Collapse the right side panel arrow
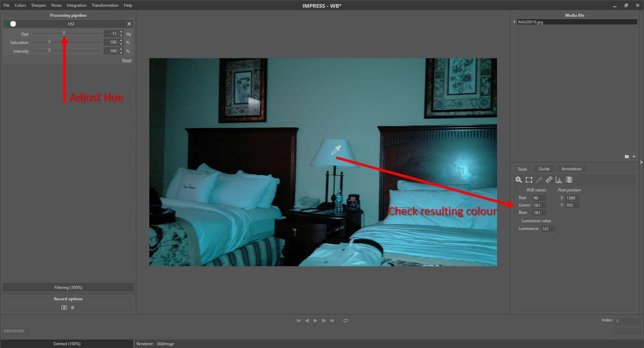The image size is (644, 348). (641, 162)
